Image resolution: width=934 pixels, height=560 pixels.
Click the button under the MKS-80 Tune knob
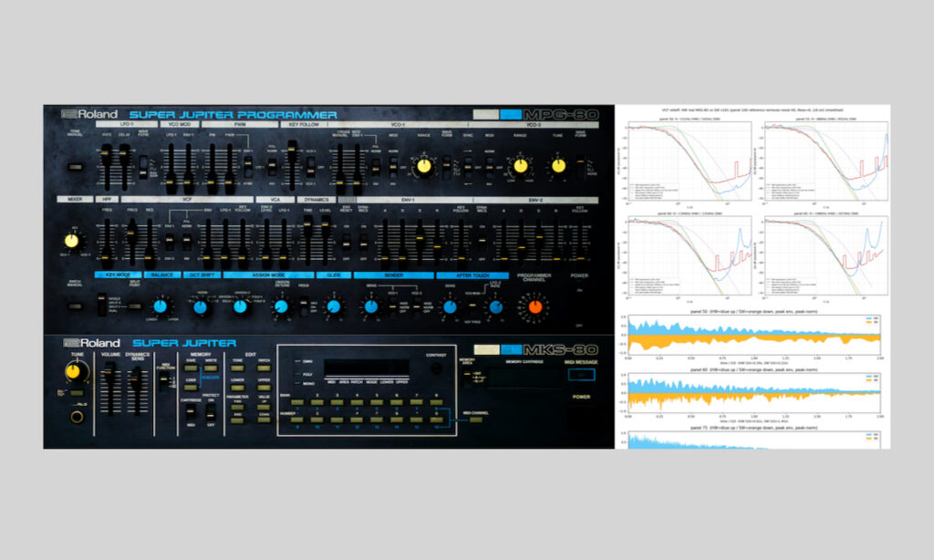point(77,393)
